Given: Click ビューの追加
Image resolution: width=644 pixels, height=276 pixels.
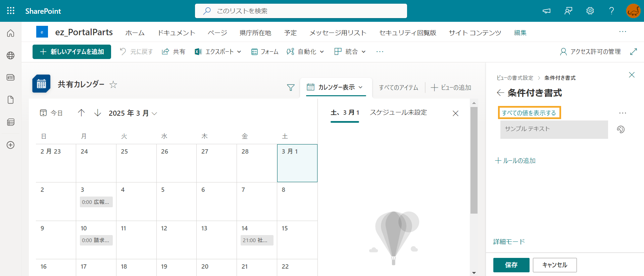Looking at the screenshot, I should tap(451, 88).
